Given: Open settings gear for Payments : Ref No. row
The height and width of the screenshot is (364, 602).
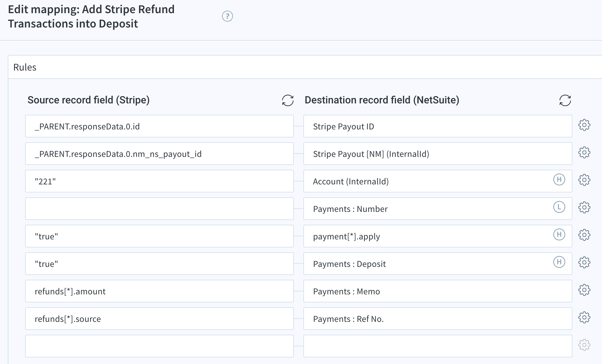Looking at the screenshot, I should tap(584, 318).
